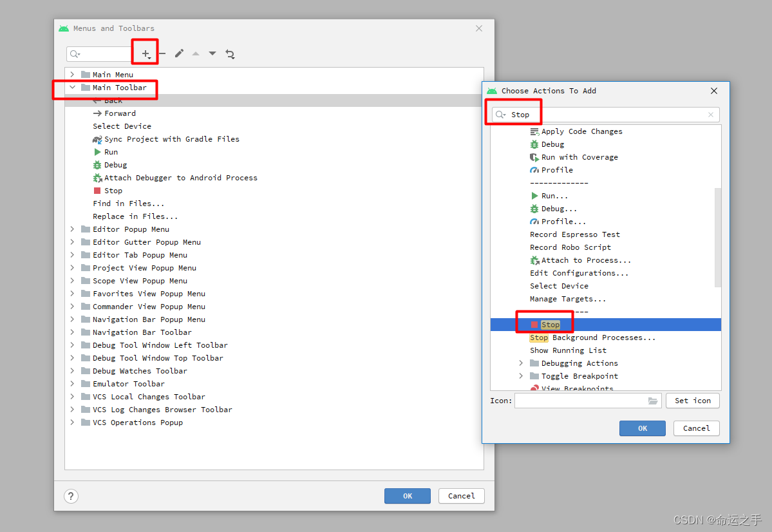
Task: Click the restore defaults icon in the toolbar
Action: coord(230,53)
